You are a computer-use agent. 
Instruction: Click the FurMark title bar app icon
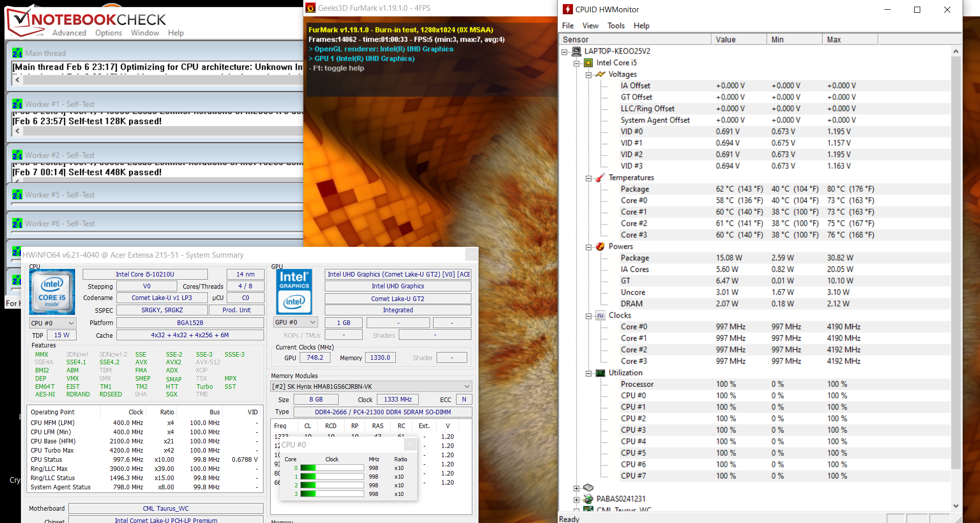coord(310,8)
